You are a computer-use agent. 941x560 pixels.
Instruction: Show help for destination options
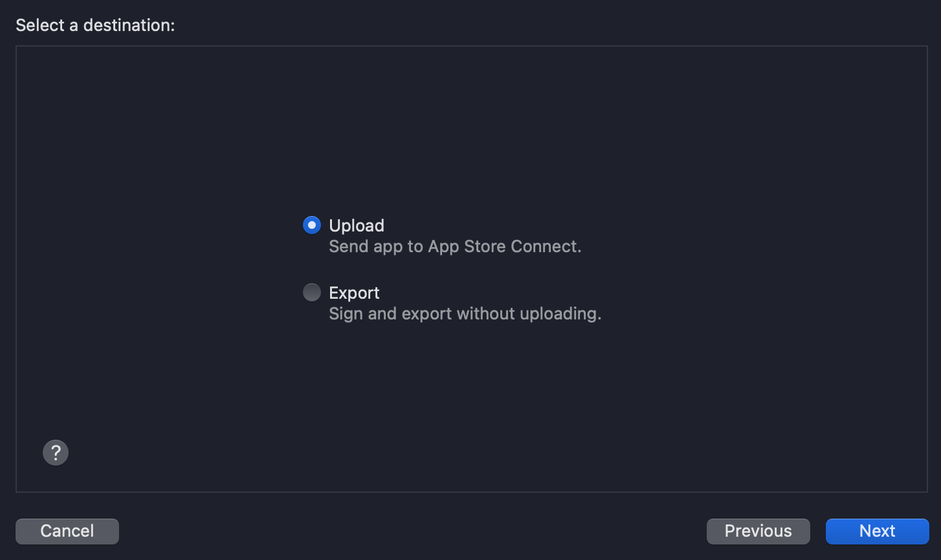coord(56,452)
